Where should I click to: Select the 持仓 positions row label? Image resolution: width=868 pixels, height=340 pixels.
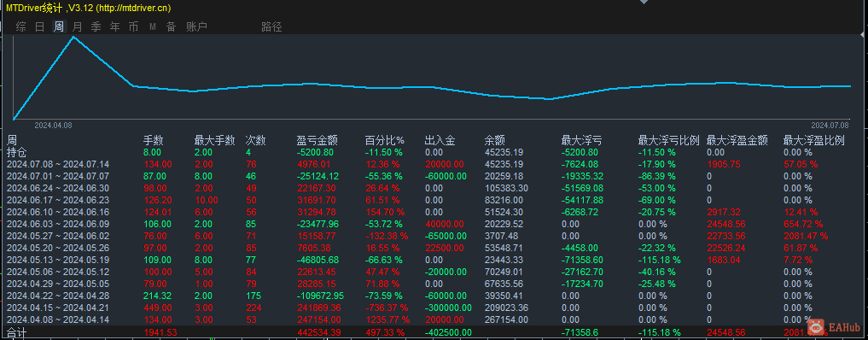(16, 152)
